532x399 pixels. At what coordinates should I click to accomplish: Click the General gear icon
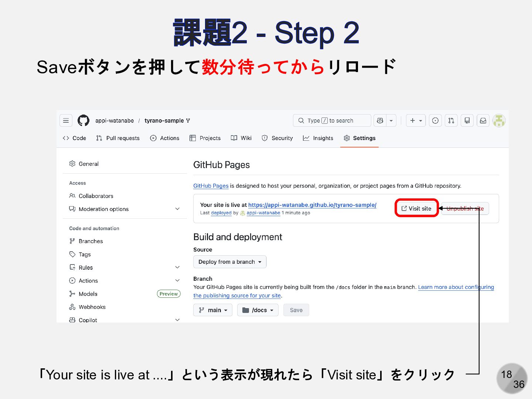click(72, 164)
